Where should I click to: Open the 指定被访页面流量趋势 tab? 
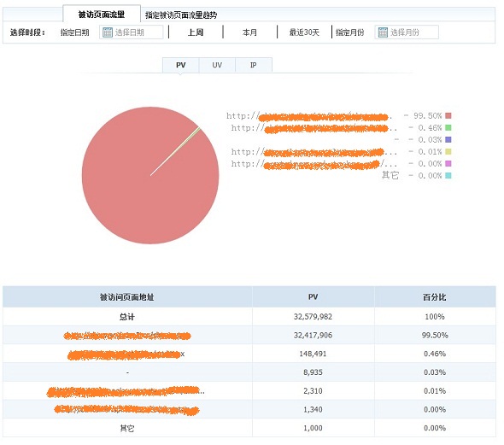pyautogui.click(x=181, y=15)
